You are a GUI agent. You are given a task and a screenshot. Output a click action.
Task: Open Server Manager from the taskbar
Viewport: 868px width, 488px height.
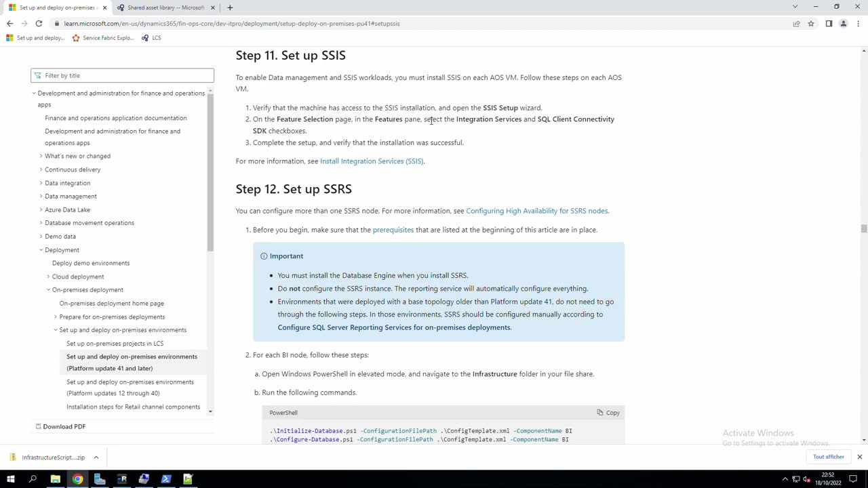coord(100,479)
